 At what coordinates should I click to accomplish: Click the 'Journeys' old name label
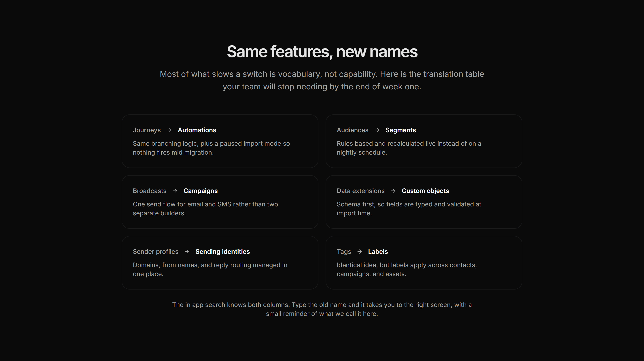click(x=147, y=130)
